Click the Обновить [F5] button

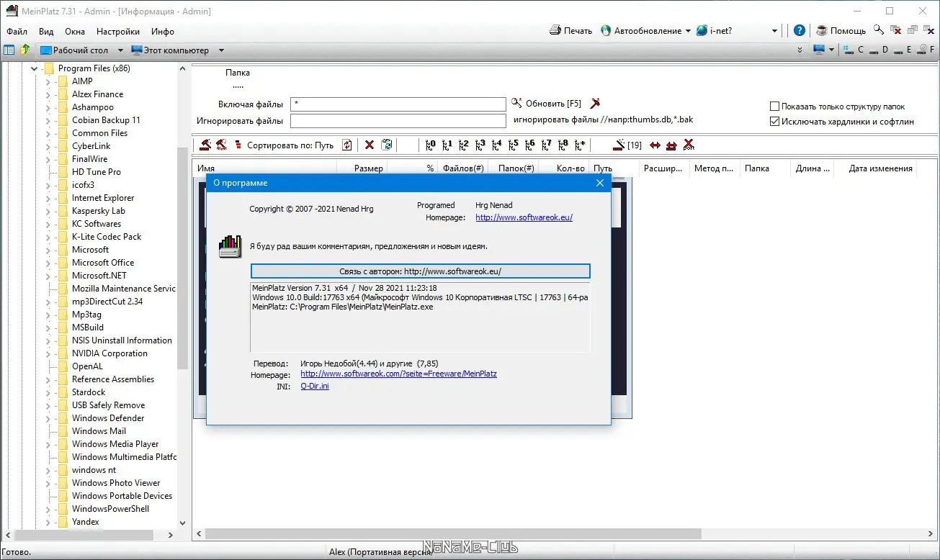tap(547, 104)
